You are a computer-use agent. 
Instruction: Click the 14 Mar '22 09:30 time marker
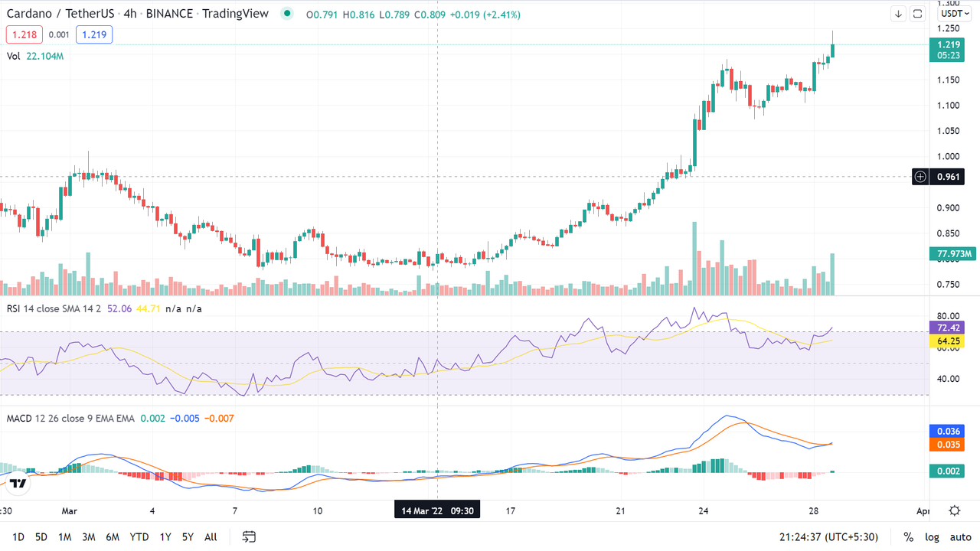(x=437, y=510)
